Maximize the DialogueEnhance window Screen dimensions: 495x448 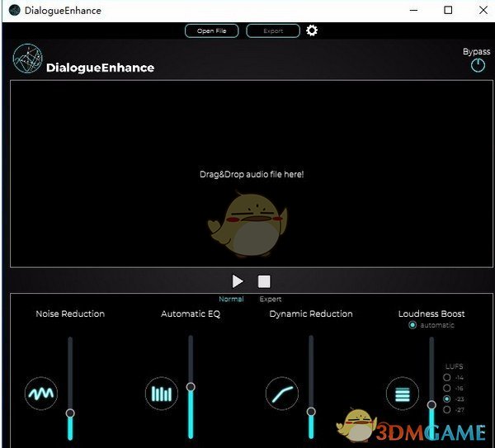point(448,10)
